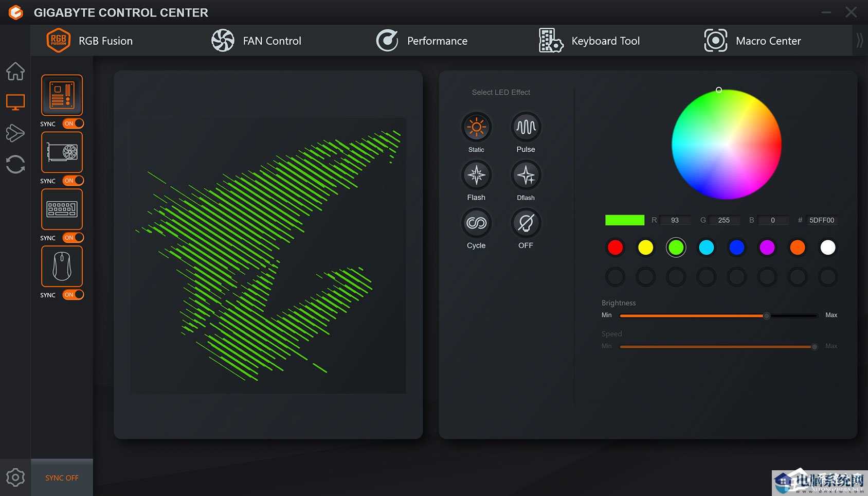Pick the green color swatch

(x=676, y=247)
